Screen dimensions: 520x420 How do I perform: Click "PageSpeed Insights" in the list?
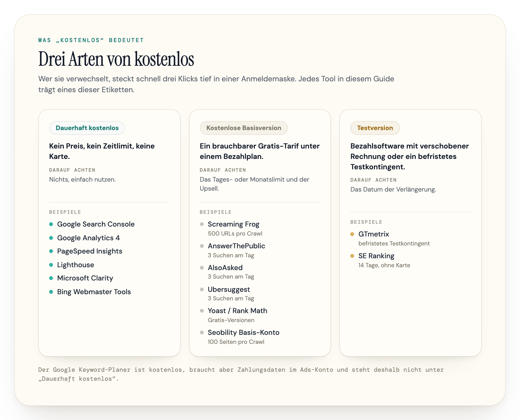tap(89, 251)
